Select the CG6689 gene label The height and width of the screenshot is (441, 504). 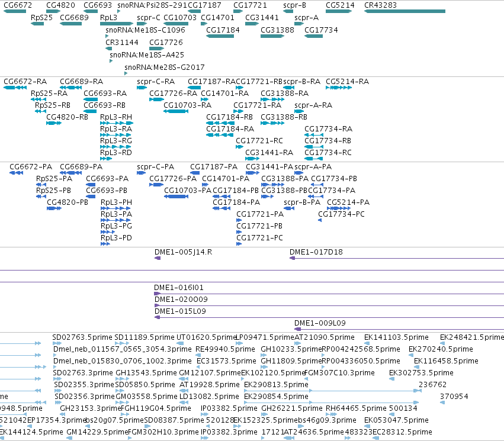click(x=74, y=18)
